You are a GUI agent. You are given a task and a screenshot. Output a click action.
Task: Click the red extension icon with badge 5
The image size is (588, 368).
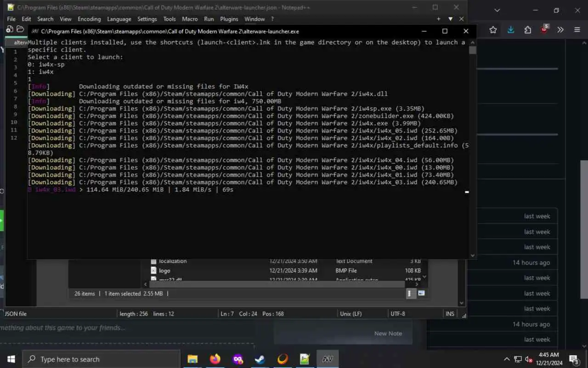[x=544, y=29]
